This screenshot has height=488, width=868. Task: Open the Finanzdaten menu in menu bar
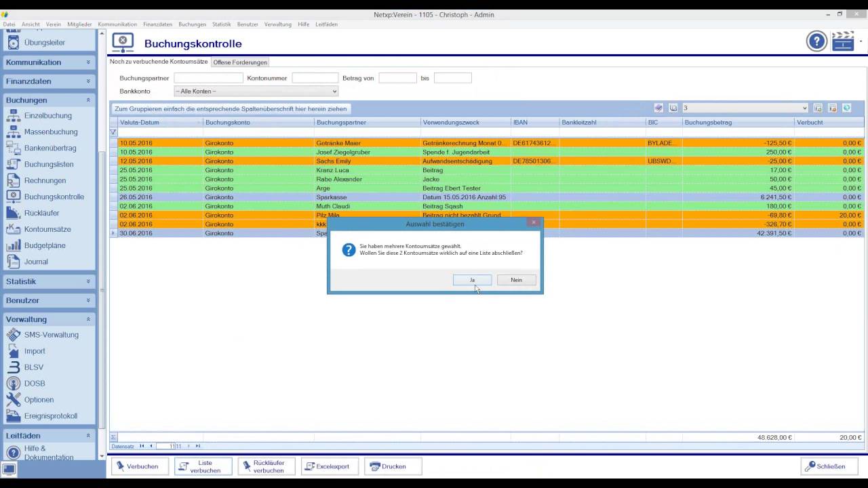tap(157, 24)
